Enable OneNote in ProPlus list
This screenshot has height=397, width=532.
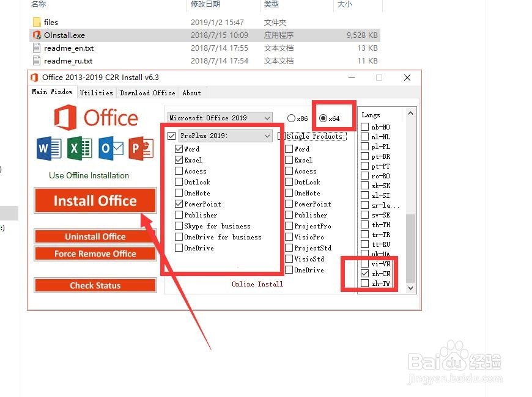coord(179,193)
